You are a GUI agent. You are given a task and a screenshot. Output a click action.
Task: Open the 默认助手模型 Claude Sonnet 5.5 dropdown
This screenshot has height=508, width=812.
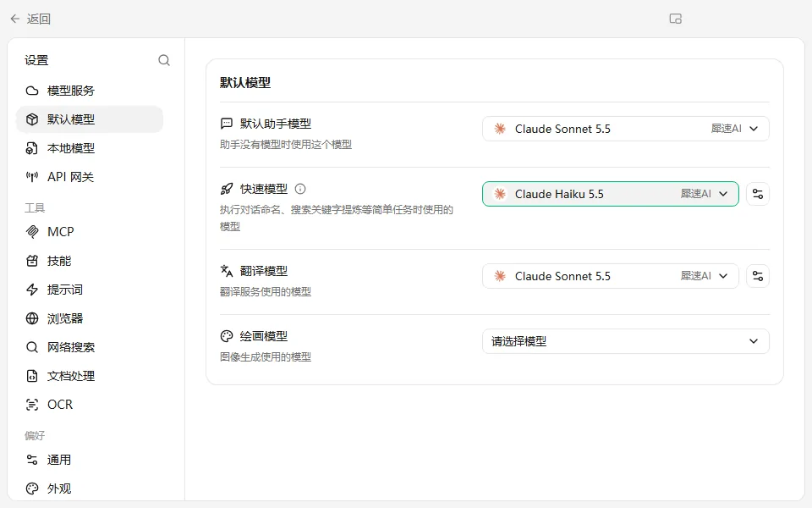(626, 129)
